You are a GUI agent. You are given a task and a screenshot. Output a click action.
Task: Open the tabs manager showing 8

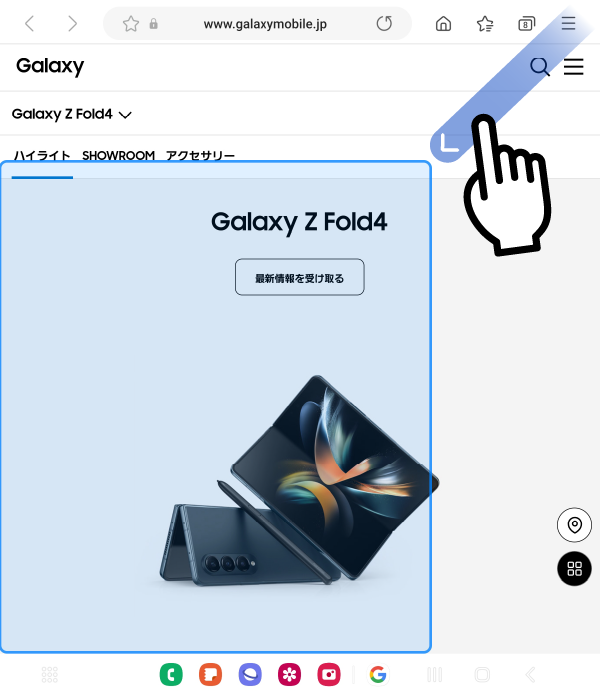[x=526, y=24]
